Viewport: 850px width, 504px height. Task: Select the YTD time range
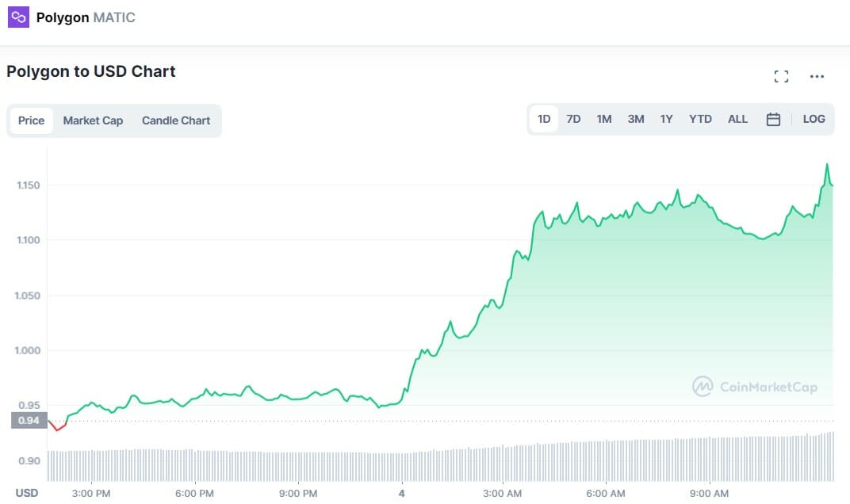tap(700, 119)
